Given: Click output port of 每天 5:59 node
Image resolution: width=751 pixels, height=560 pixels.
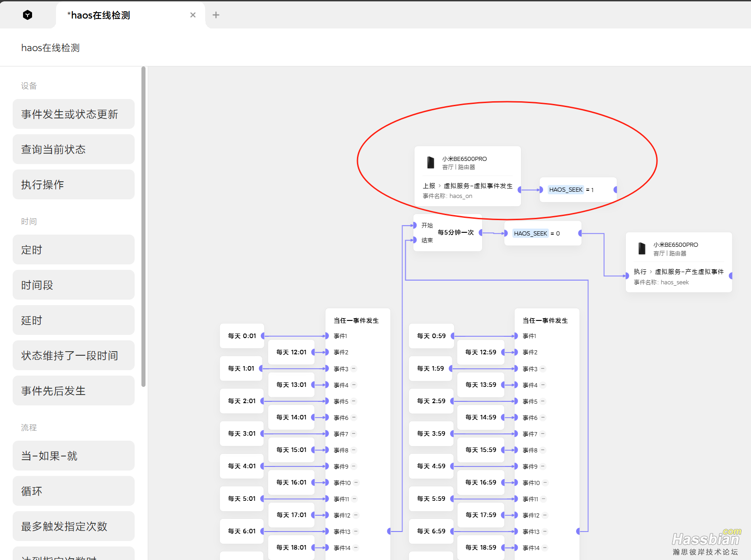Looking at the screenshot, I should pos(453,499).
